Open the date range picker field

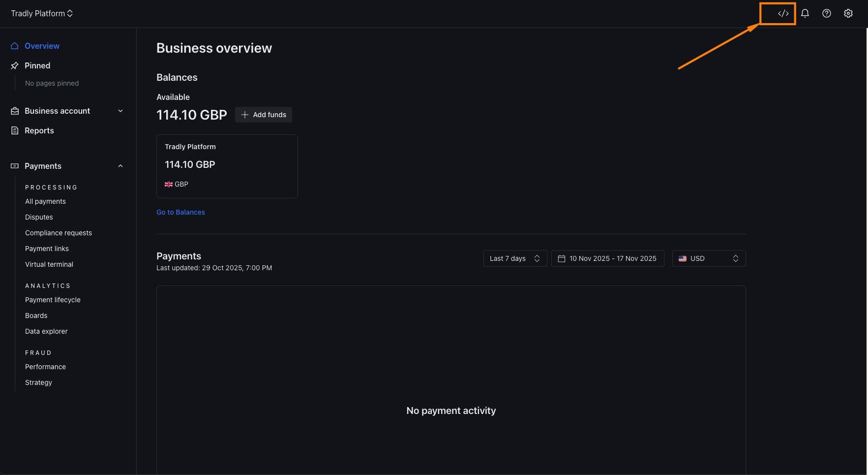point(607,258)
